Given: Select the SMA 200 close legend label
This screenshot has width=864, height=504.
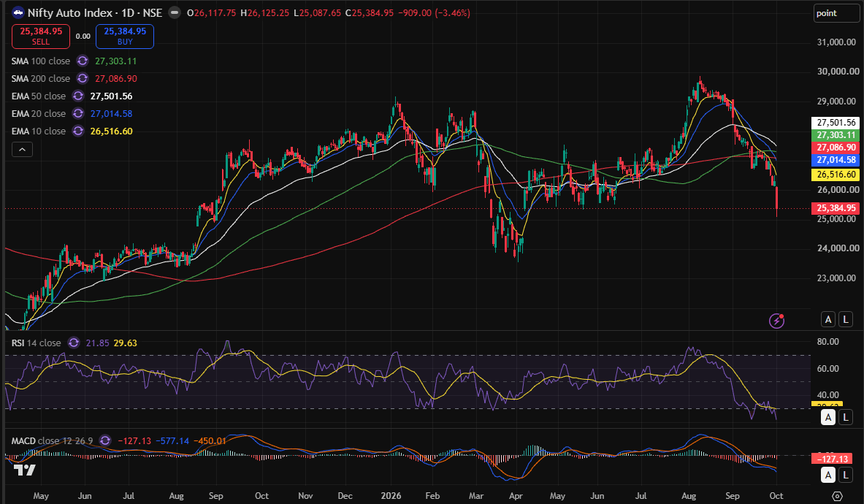Looking at the screenshot, I should (x=41, y=79).
